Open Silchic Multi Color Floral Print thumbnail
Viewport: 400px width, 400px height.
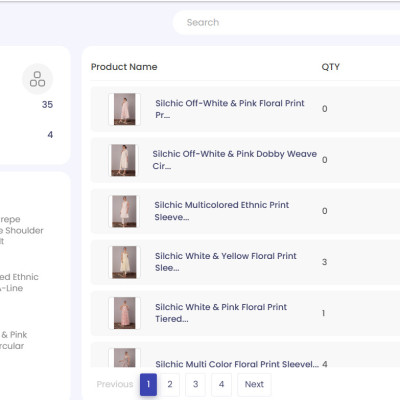(124, 358)
